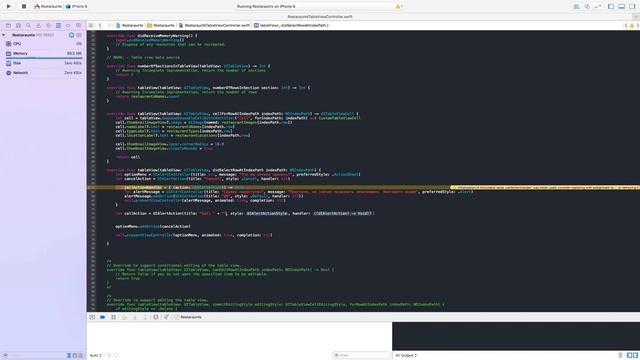Click the Debug View Hierarchy button
The height and width of the screenshot is (360, 640).
point(156,317)
